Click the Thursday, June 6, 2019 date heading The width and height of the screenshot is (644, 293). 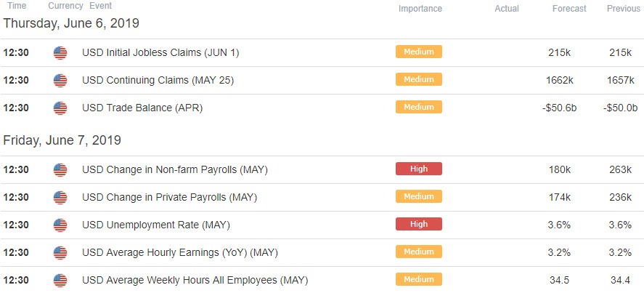(x=71, y=23)
